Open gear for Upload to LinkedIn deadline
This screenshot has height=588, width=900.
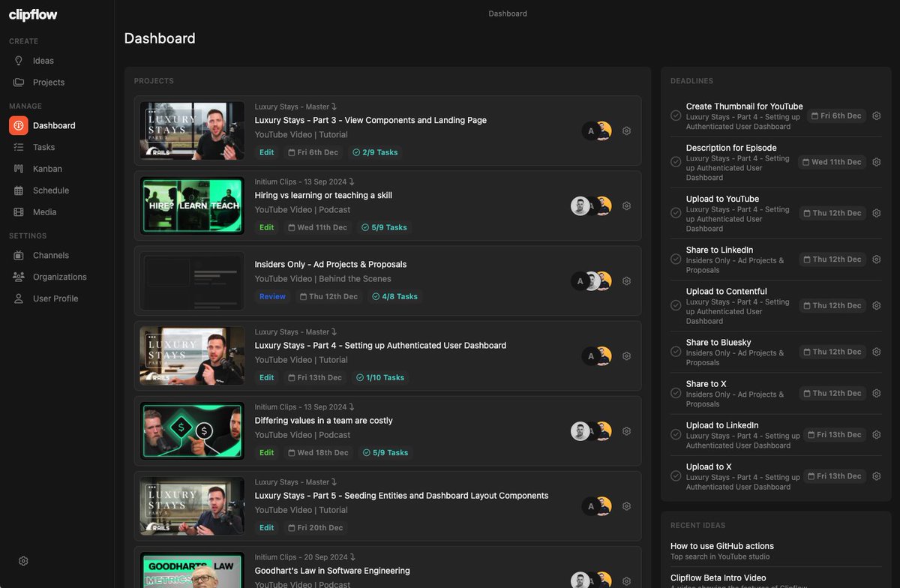876,434
